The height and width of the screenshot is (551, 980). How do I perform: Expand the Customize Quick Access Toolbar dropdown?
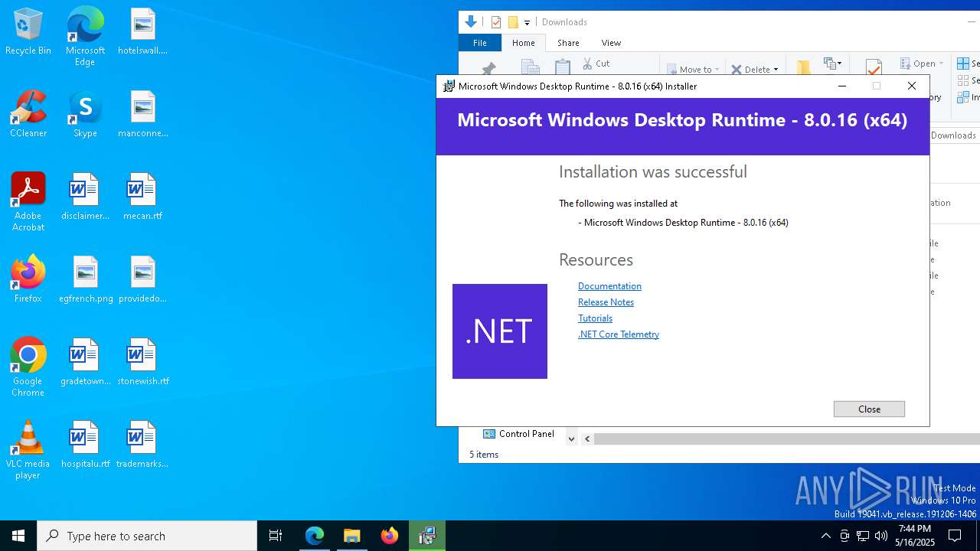(527, 22)
